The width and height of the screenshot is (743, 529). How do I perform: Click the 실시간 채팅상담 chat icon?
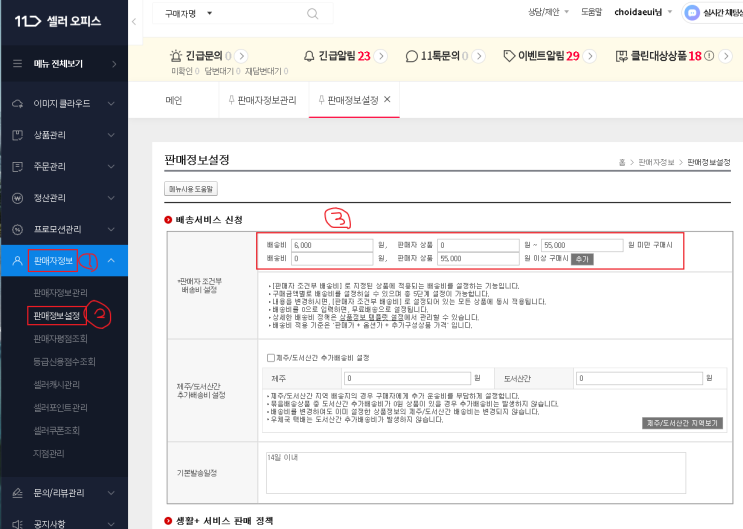692,13
